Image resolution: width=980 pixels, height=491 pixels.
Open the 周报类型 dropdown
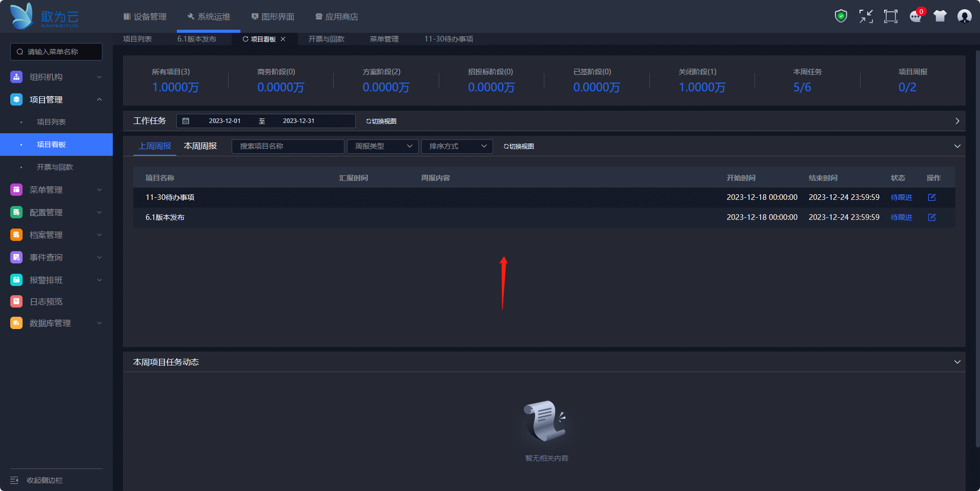[383, 147]
